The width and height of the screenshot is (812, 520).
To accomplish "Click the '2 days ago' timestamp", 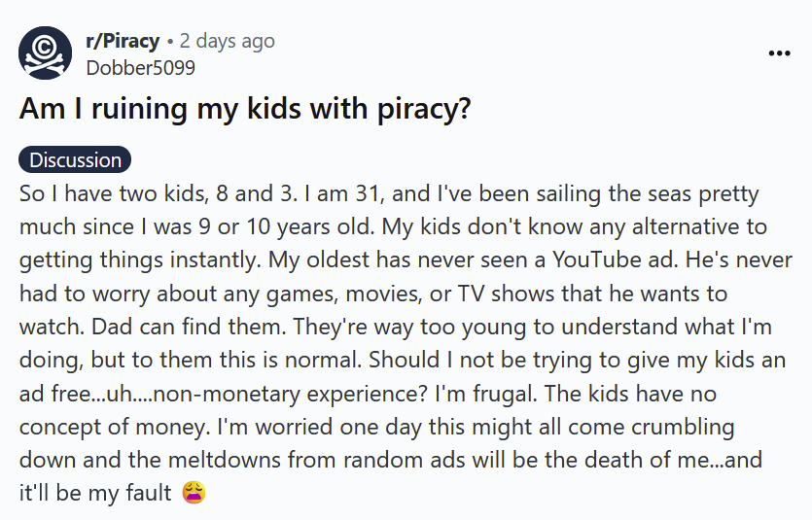I will tap(227, 41).
